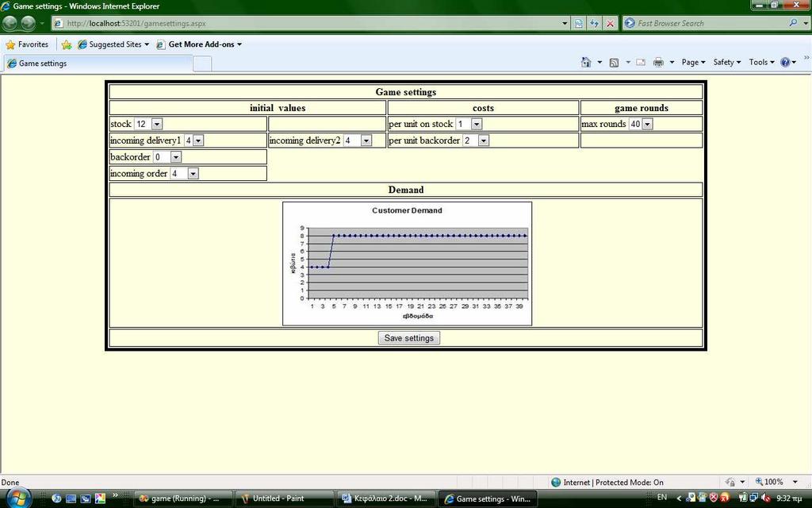Screen dimensions: 812x508
Task: Click the RSS feeds icon
Action: pyautogui.click(x=615, y=63)
